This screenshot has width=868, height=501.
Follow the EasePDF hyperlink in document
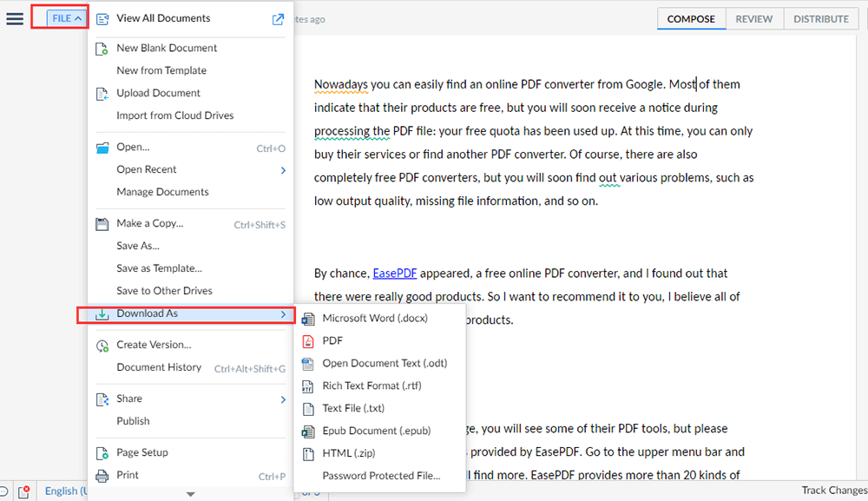(x=395, y=274)
